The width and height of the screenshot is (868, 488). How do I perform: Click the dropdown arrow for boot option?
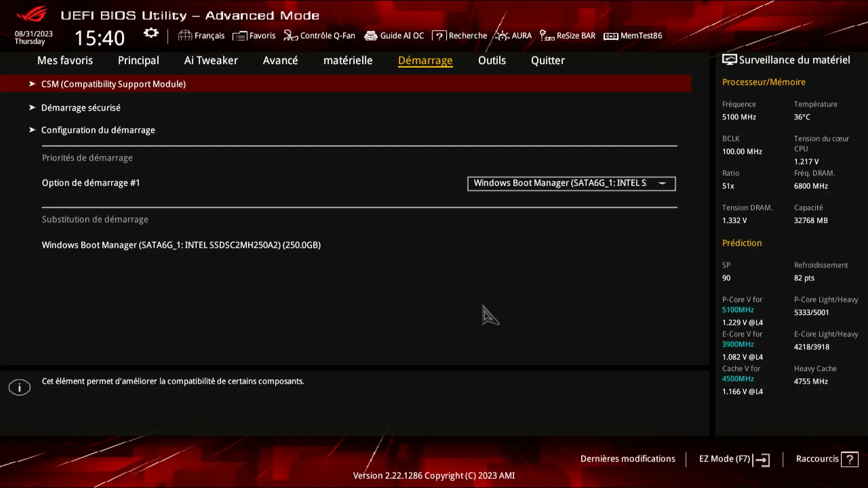click(x=662, y=183)
